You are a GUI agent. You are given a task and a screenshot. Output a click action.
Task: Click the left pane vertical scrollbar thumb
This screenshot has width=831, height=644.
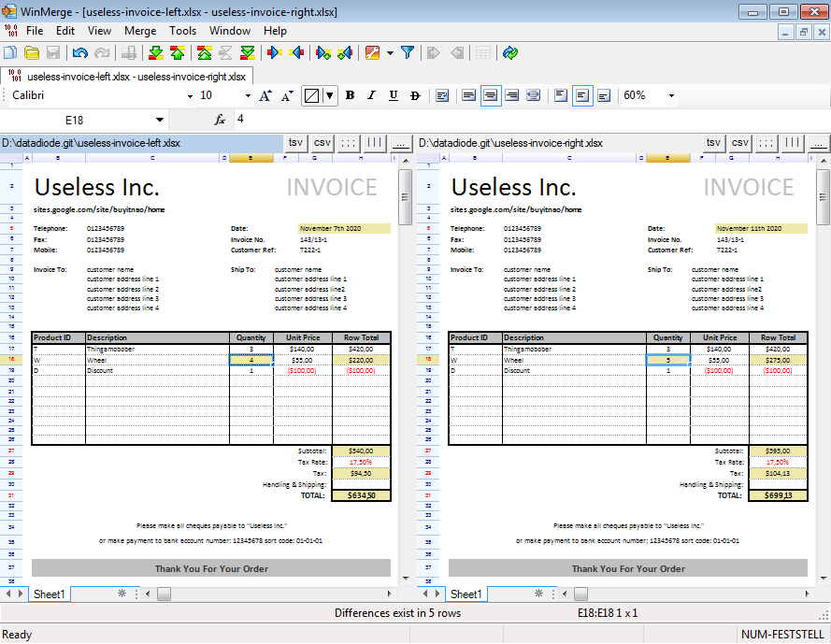(x=406, y=197)
